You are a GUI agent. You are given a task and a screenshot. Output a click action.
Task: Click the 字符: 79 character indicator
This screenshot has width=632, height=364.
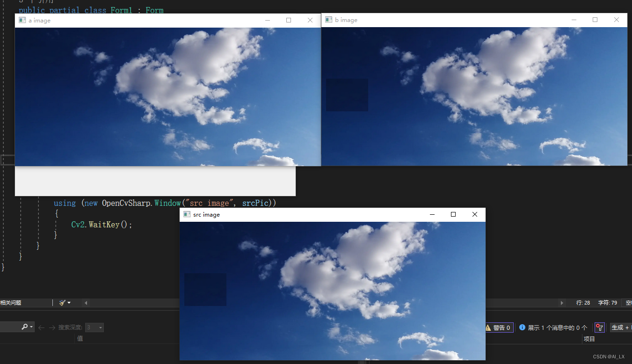pyautogui.click(x=608, y=303)
